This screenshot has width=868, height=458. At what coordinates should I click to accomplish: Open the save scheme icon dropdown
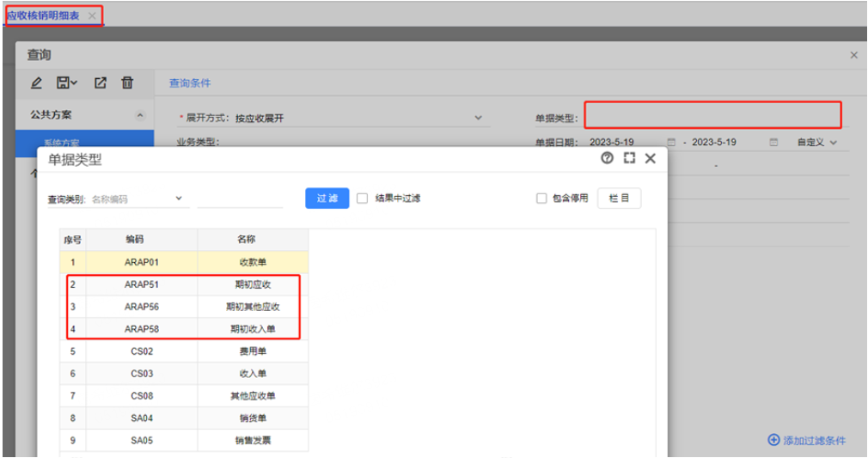point(66,83)
